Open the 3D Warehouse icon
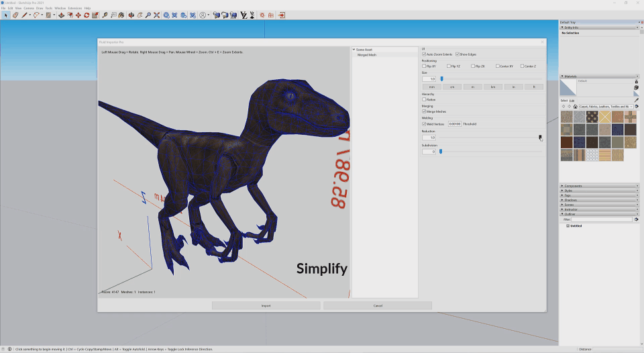644x353 pixels. 166,15
